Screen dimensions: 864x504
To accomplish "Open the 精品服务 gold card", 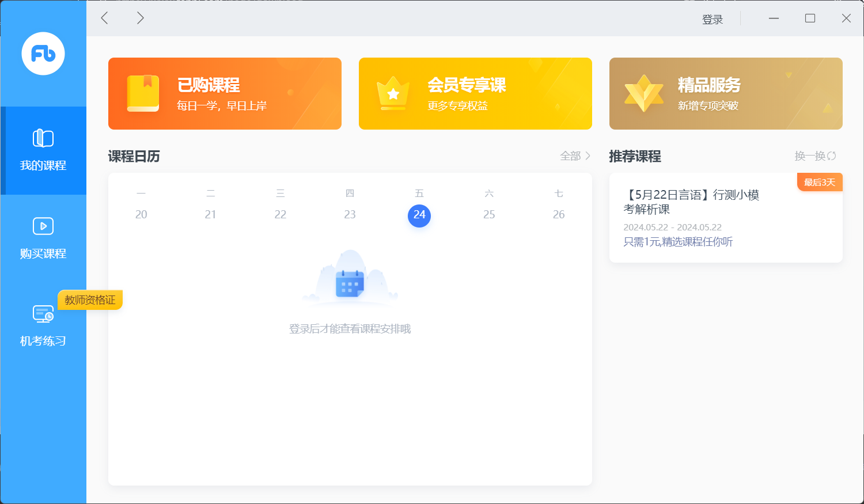I will [x=726, y=93].
